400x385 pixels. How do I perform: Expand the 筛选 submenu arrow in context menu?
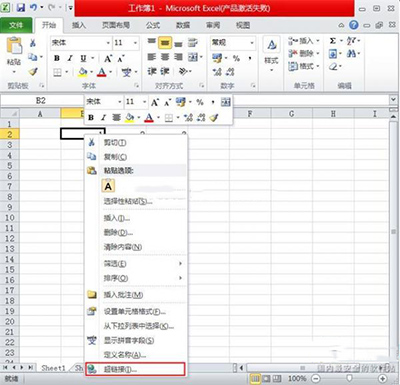pos(180,264)
